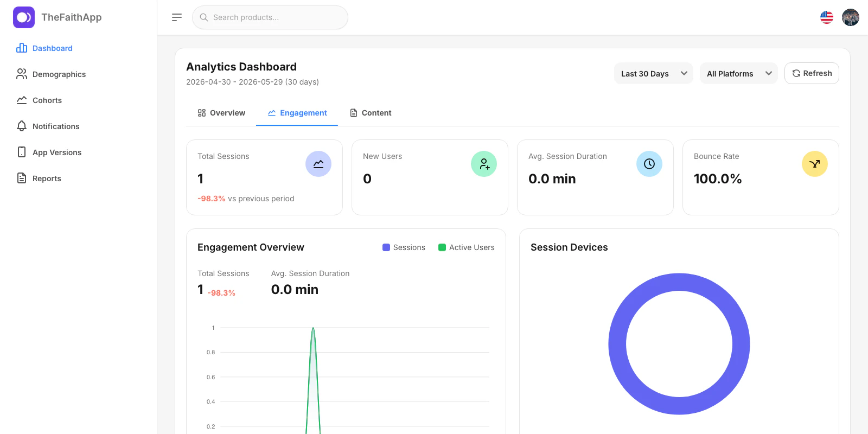Click the Last 30 Days chevron arrow
This screenshot has width=868, height=434.
click(x=684, y=73)
